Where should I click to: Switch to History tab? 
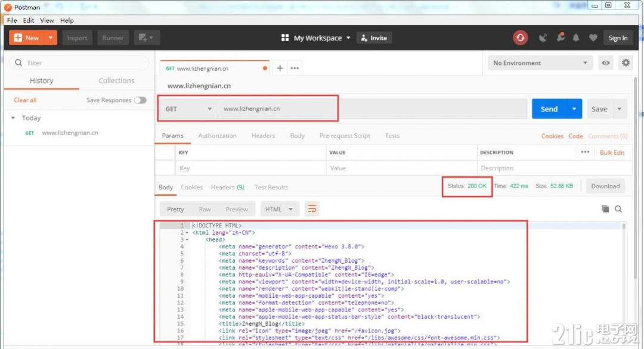point(42,80)
